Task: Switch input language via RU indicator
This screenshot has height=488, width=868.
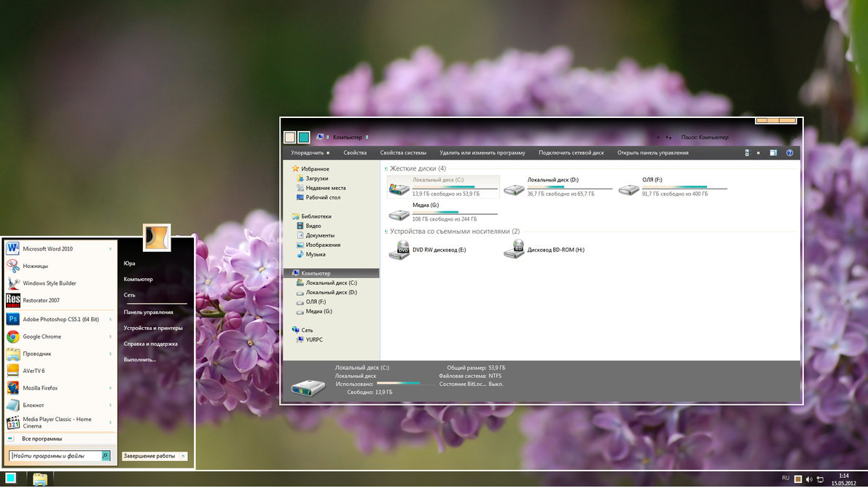Action: click(x=786, y=479)
